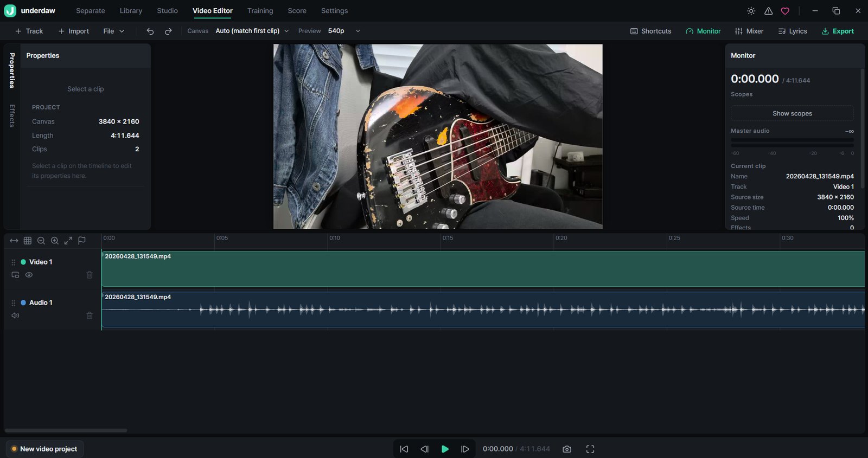Redo the last undone action
The height and width of the screenshot is (458, 868).
pos(168,31)
